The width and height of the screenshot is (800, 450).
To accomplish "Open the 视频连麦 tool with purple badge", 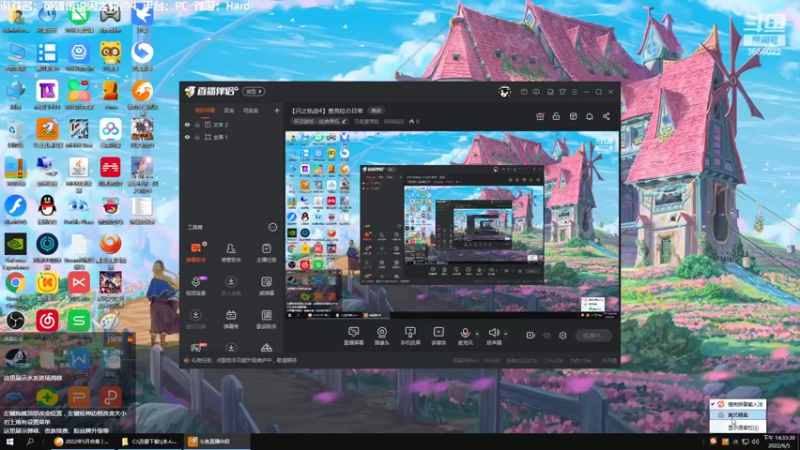I will tap(196, 286).
